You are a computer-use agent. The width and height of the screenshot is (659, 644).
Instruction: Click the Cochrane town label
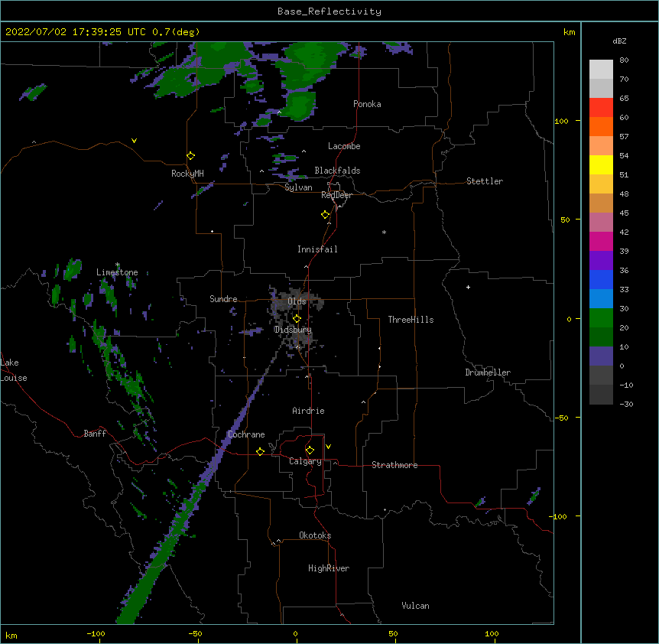(x=246, y=434)
